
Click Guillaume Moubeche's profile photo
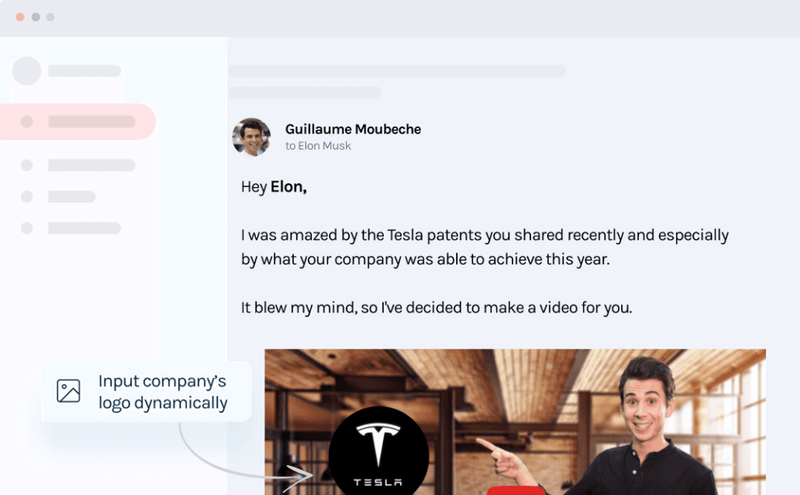click(252, 137)
